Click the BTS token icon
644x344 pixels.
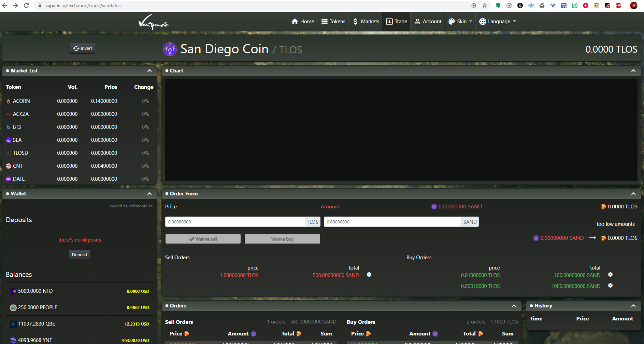click(9, 127)
